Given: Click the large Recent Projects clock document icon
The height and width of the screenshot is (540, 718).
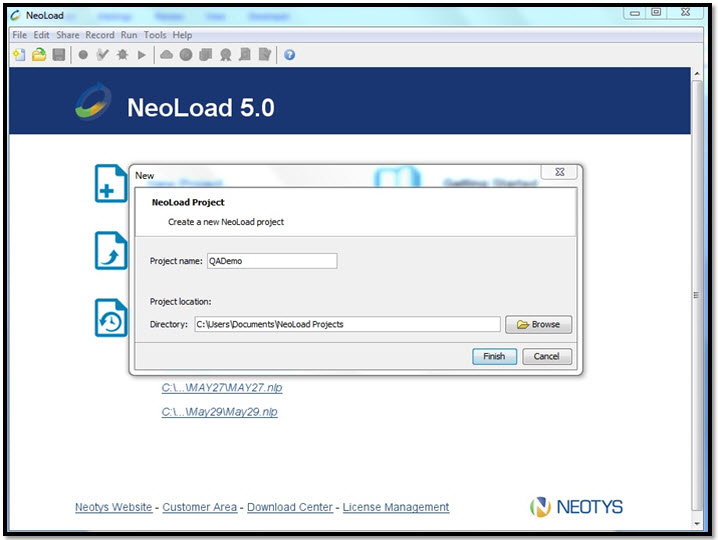Looking at the screenshot, I should (111, 318).
